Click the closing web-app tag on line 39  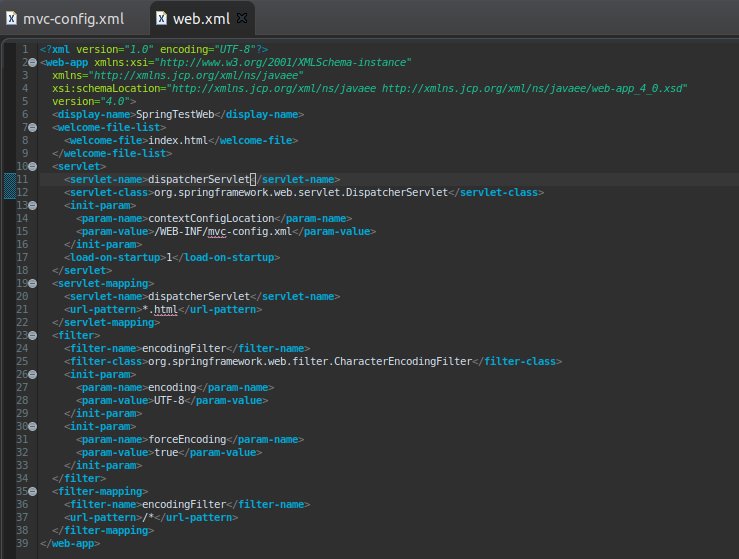pos(70,543)
